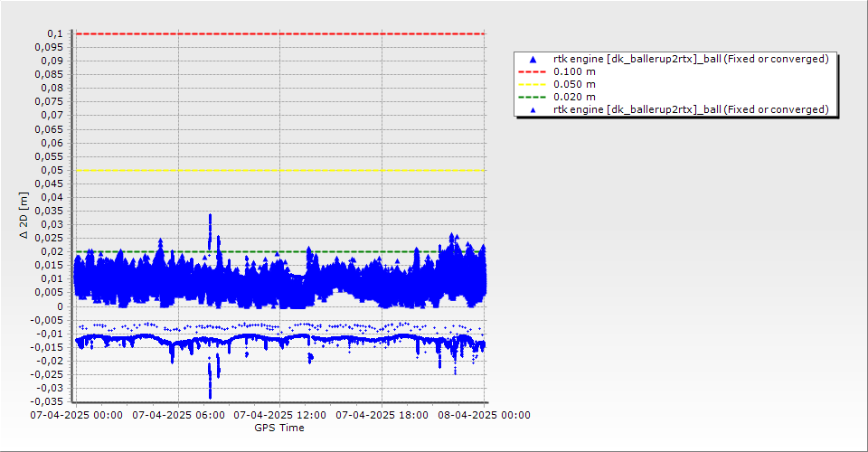Click first 'rtk engine [dk_ballerup2rtx]_ball' legend entry
868x452 pixels.
[691, 59]
